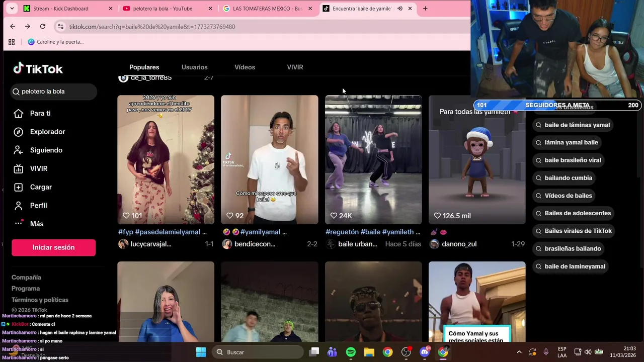Open the monkey with blue hat video
Viewport: 644px width, 362px height.
tap(477, 159)
